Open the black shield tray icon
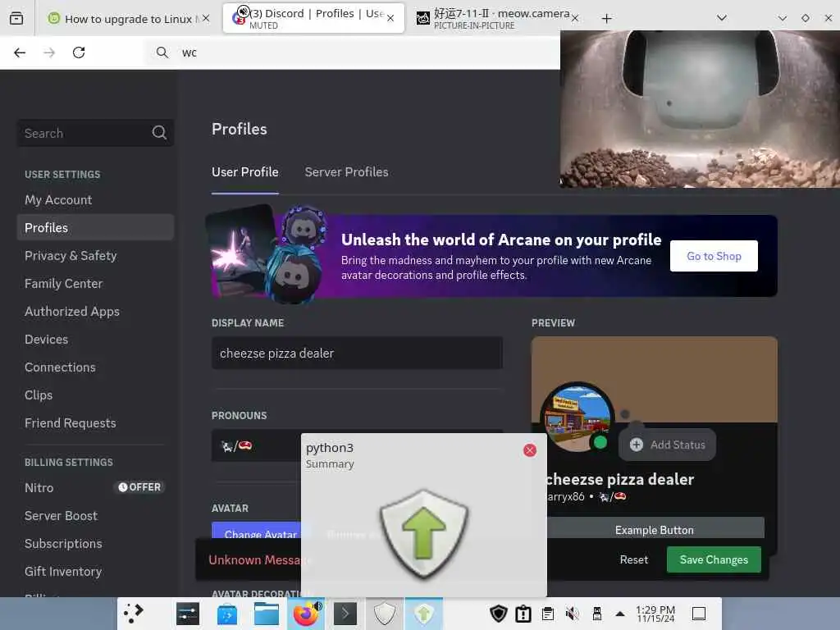Screen dimensions: 840x630 [498, 614]
